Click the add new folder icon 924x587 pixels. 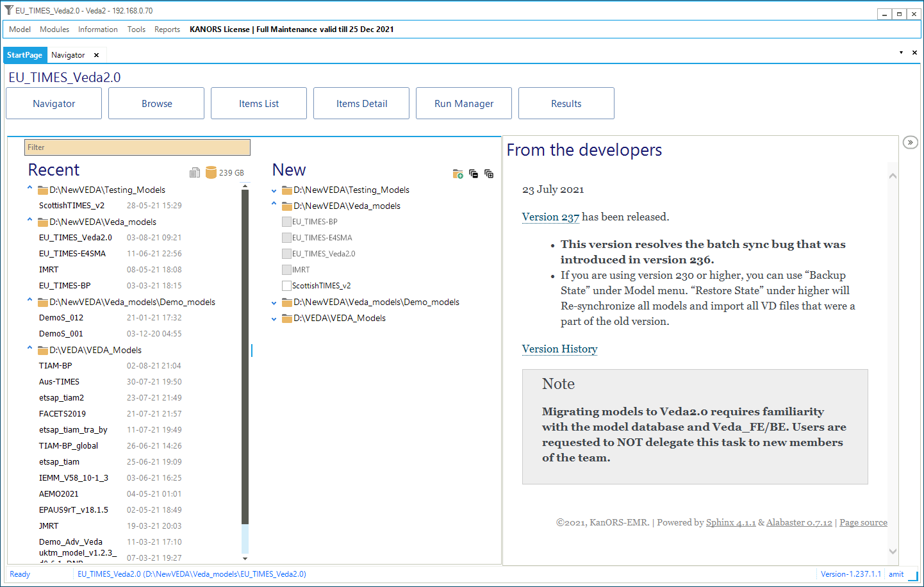click(458, 174)
